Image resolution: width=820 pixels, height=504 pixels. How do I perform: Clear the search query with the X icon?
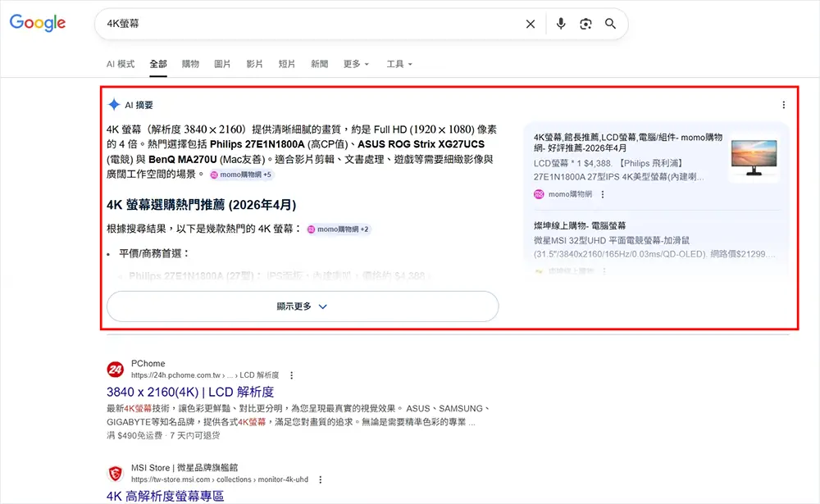530,24
